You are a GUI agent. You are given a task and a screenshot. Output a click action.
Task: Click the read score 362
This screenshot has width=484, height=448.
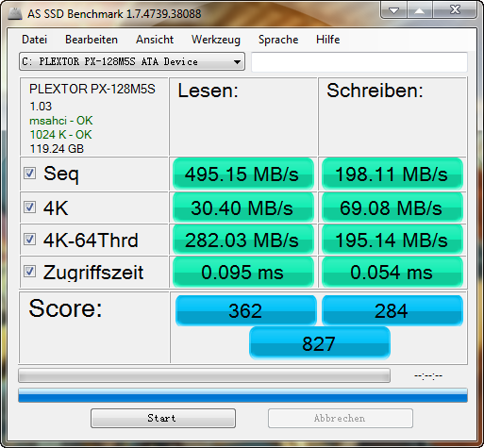[245, 310]
